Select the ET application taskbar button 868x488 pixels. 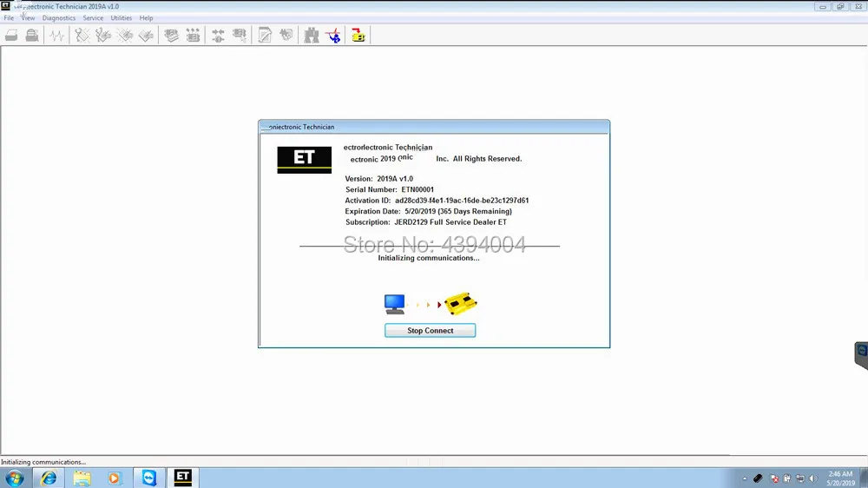182,478
